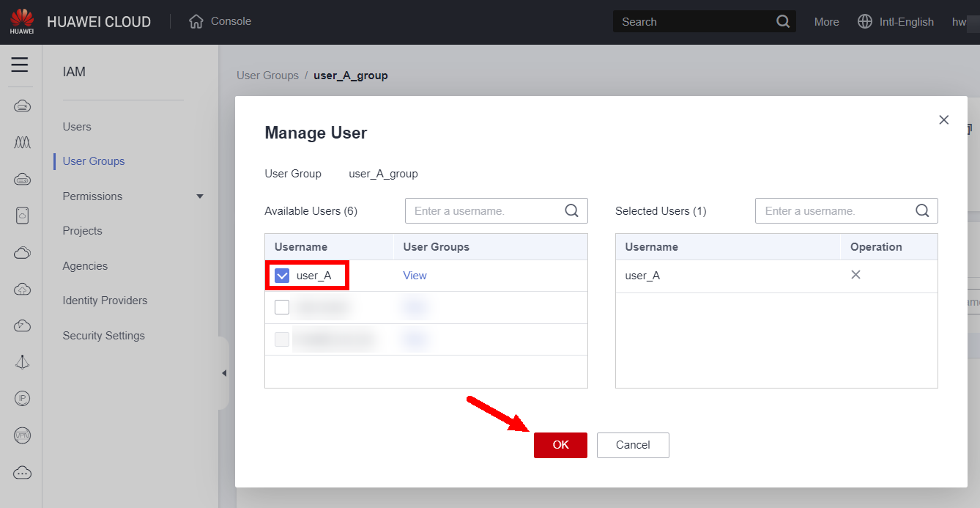Click the Huawei logo in header
The height and width of the screenshot is (508, 980).
pos(22,21)
